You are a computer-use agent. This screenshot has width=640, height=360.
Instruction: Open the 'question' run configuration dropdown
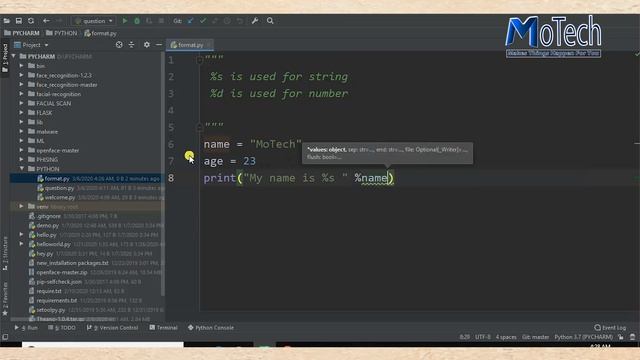(x=93, y=21)
